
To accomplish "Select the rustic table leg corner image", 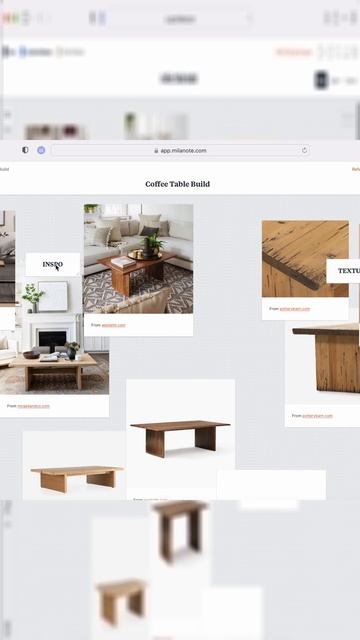I will pyautogui.click(x=322, y=363).
